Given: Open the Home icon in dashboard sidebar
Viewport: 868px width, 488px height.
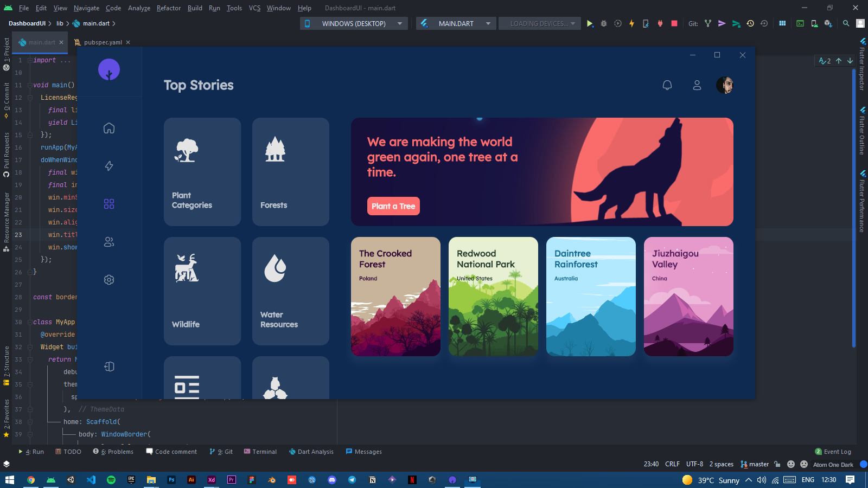Looking at the screenshot, I should [109, 128].
